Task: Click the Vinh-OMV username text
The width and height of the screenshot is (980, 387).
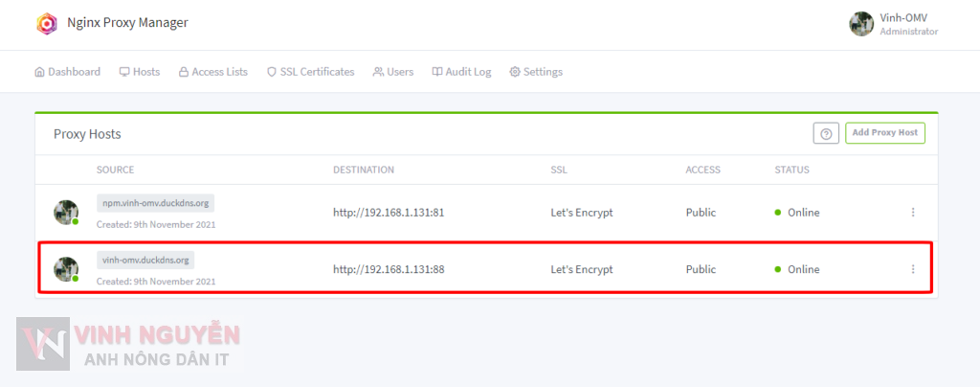Action: tap(903, 18)
